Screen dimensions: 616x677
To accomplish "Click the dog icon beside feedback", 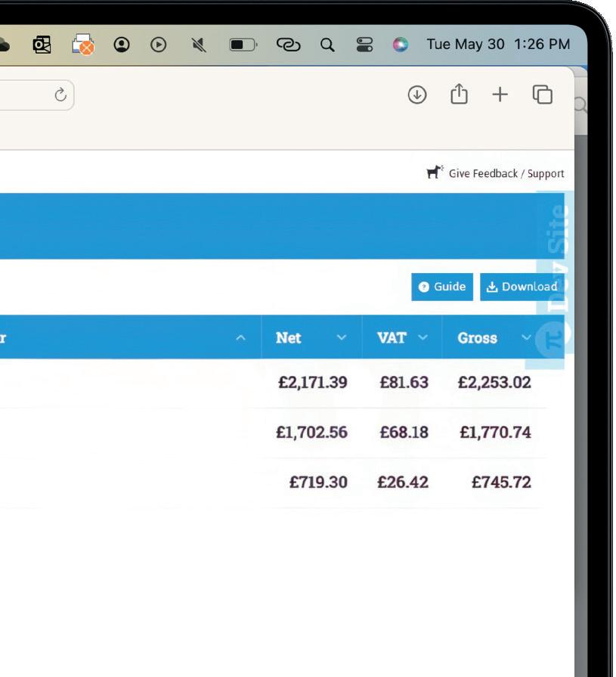I will 435,172.
